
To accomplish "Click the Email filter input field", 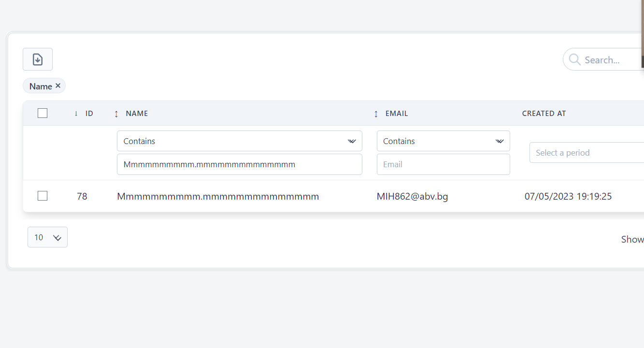I will (x=443, y=164).
